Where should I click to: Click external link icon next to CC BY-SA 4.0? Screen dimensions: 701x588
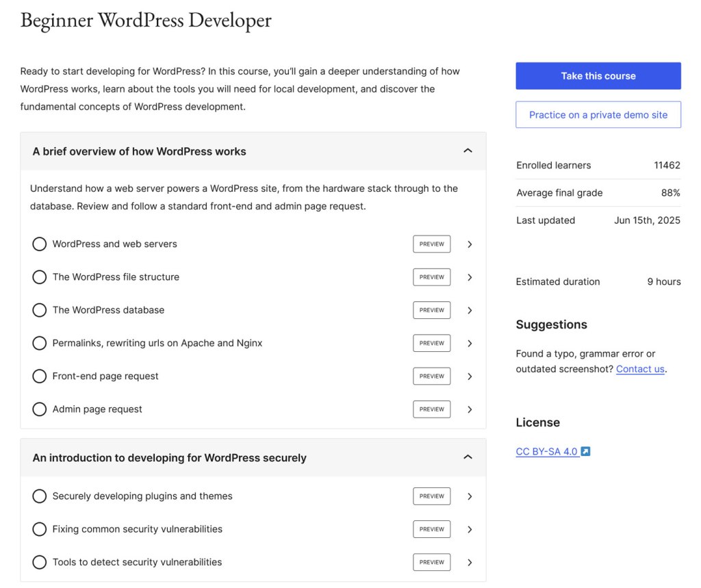point(585,452)
